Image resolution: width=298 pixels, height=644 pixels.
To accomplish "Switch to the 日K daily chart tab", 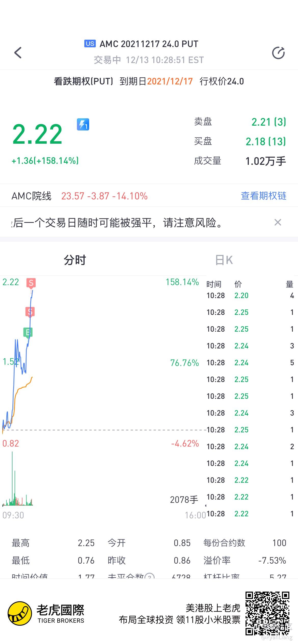I will pos(224,260).
